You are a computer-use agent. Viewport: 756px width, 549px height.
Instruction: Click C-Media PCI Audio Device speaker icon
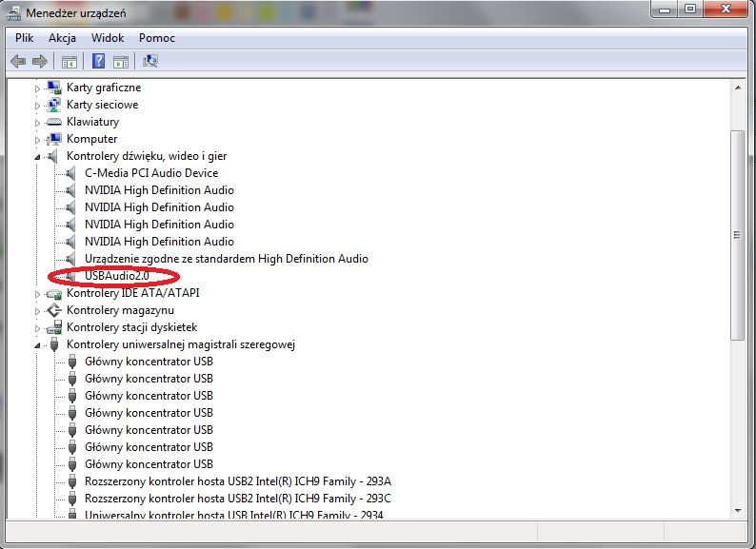[x=70, y=173]
